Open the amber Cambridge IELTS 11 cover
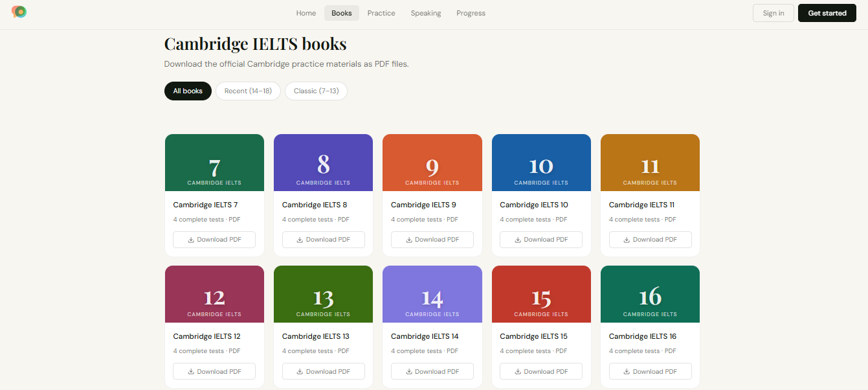Screen dimensions: 868x390 650,163
